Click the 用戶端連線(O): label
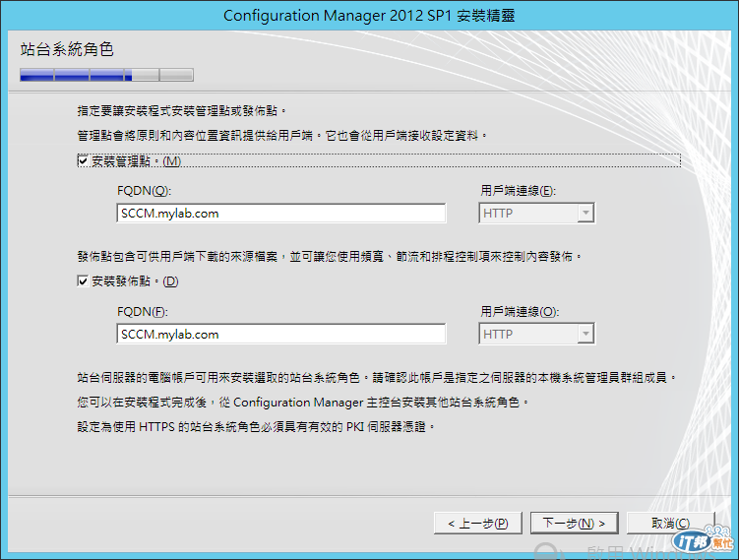Viewport: 739px width, 560px height. tap(520, 312)
